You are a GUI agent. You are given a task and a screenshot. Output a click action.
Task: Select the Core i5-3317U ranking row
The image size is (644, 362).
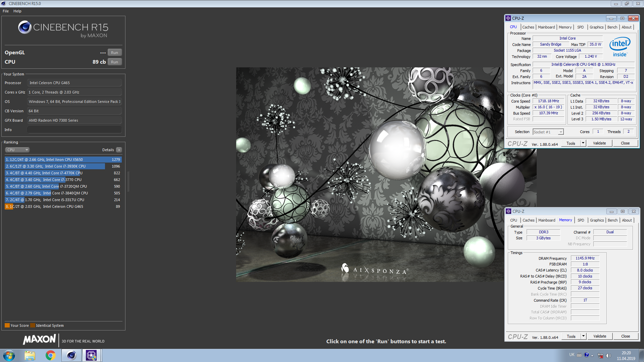coord(63,200)
